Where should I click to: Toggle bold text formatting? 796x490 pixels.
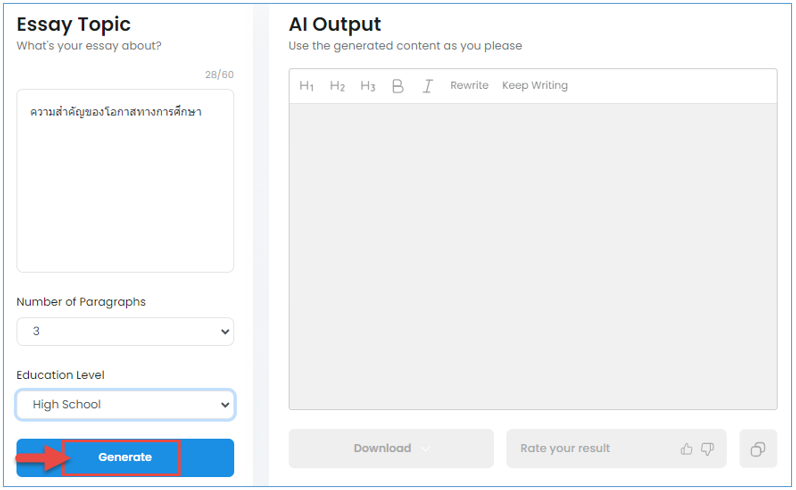(x=397, y=86)
